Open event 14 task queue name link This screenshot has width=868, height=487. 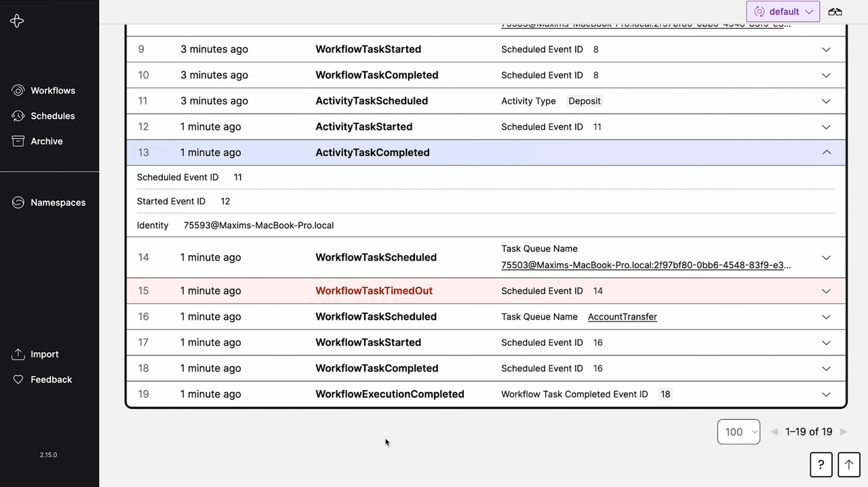646,265
